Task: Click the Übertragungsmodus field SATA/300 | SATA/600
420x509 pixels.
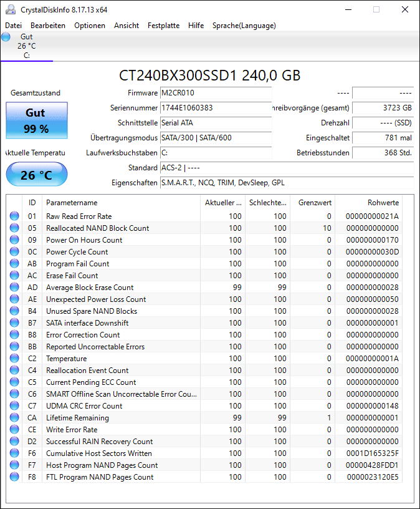Action: click(x=216, y=138)
